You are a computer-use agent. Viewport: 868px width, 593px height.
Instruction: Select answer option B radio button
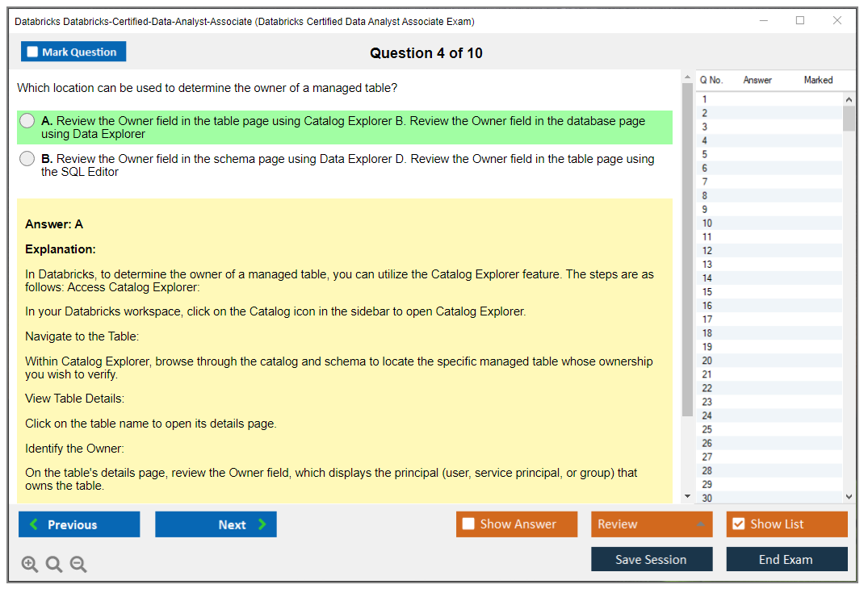[27, 158]
